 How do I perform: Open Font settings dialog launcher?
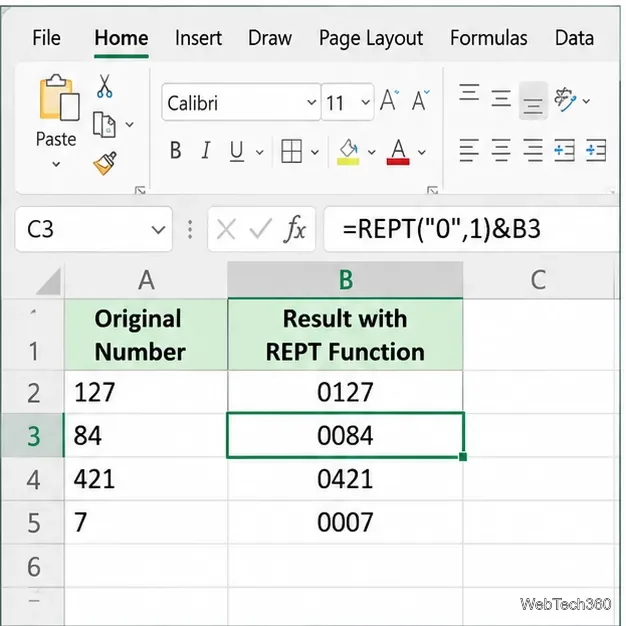point(432,190)
